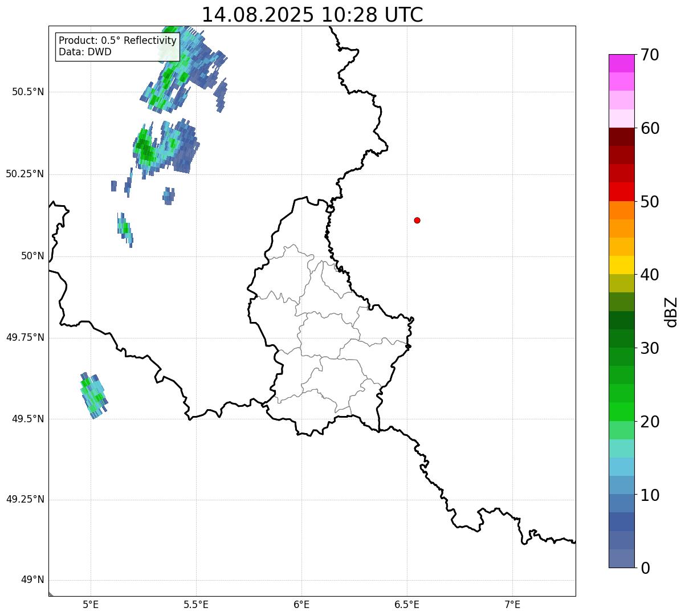Image resolution: width=685 pixels, height=616 pixels.
Task: Click the colorbar tick label 20
Action: [x=650, y=422]
